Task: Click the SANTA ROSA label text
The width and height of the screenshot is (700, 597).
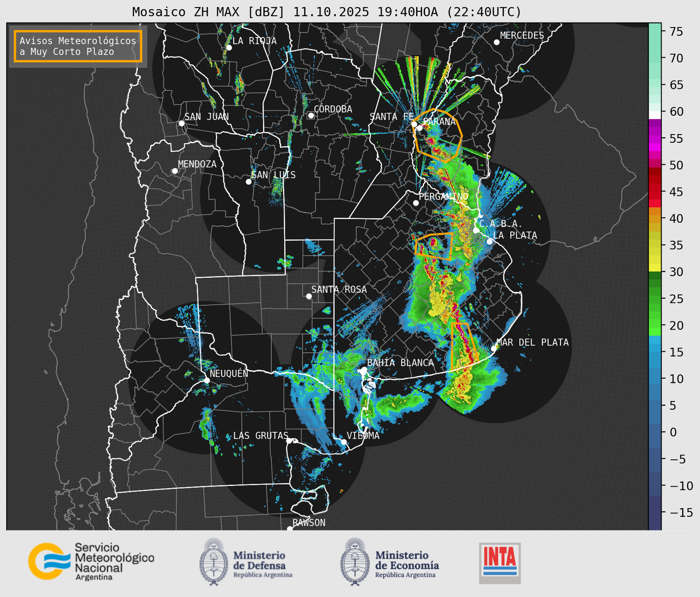Action: tap(339, 289)
